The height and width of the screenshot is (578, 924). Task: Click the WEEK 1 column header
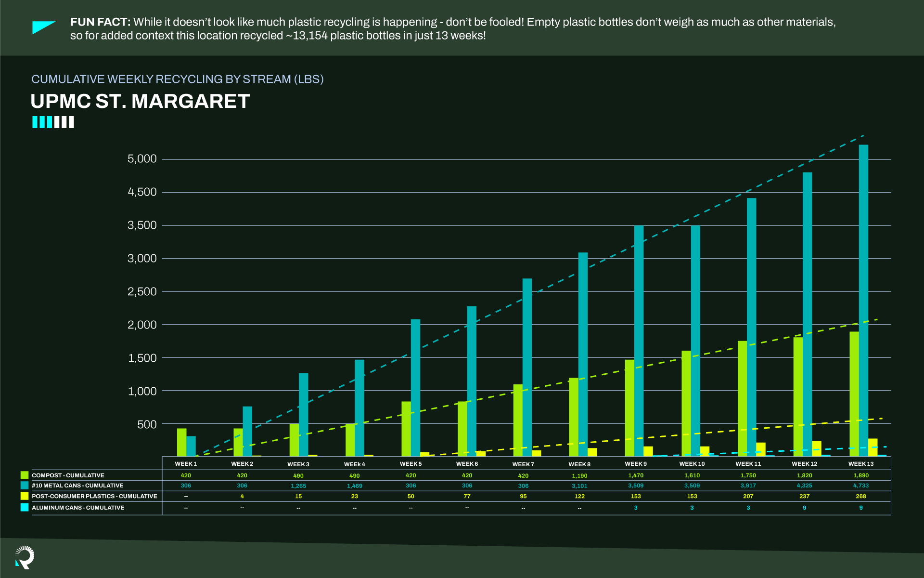click(186, 464)
